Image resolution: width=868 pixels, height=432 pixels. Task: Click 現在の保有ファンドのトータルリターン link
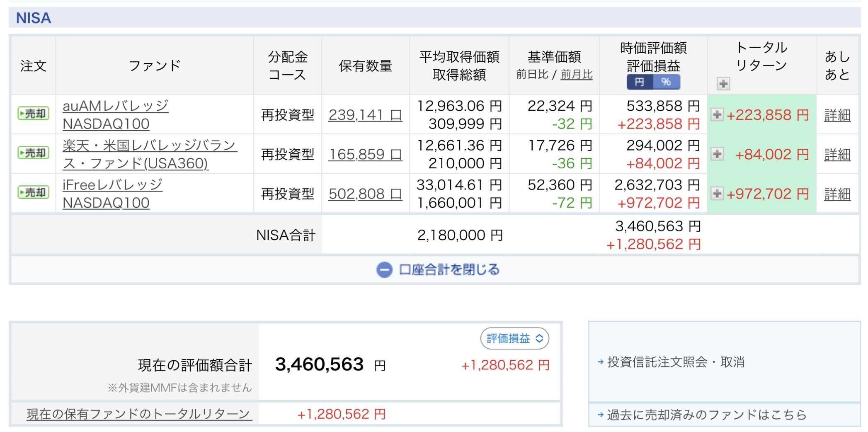pyautogui.click(x=139, y=414)
